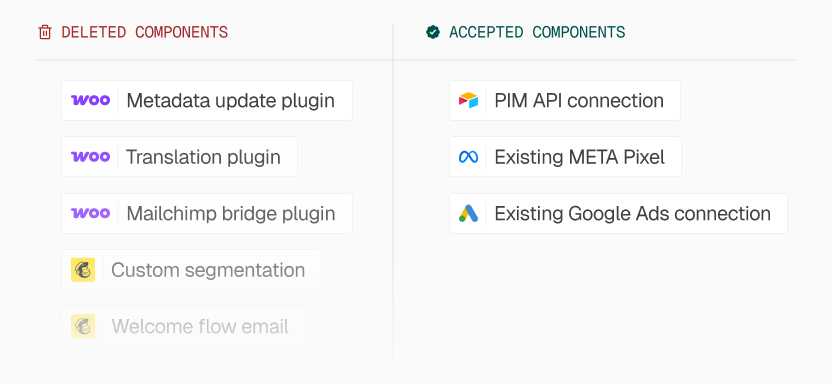The height and width of the screenshot is (384, 832).
Task: Click the Google Ads logo icon
Action: click(469, 213)
